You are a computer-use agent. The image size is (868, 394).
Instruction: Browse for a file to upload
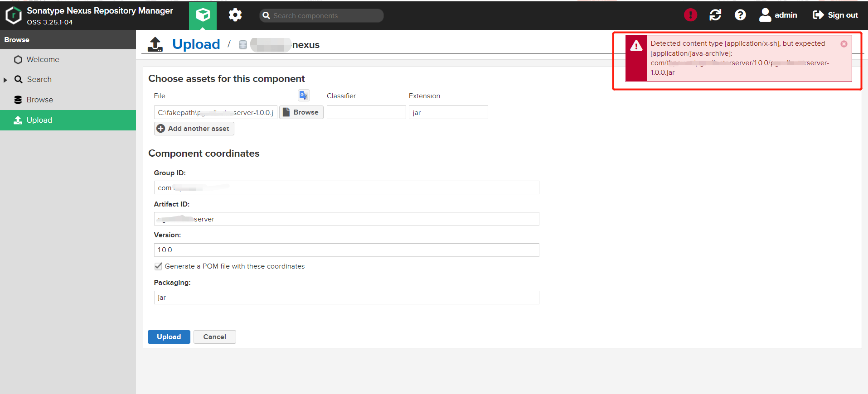301,112
